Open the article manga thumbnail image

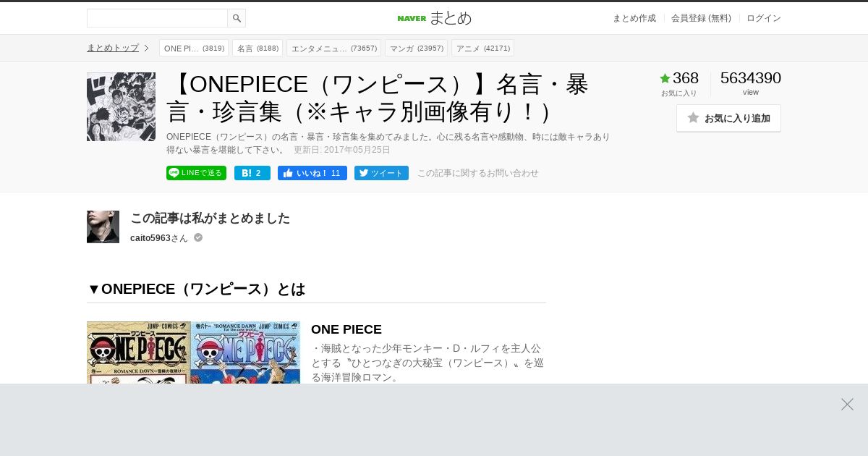tap(121, 106)
